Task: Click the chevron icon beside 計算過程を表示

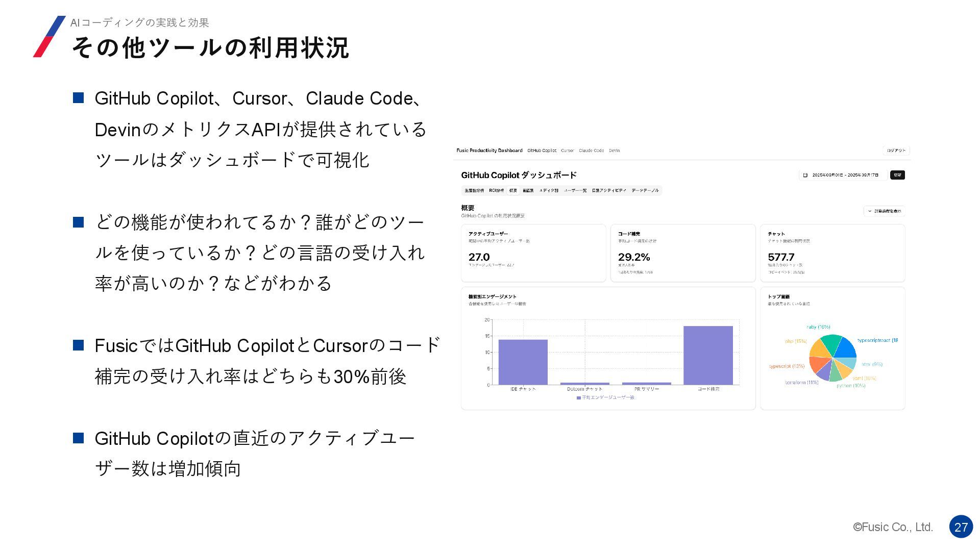Action: 870,211
